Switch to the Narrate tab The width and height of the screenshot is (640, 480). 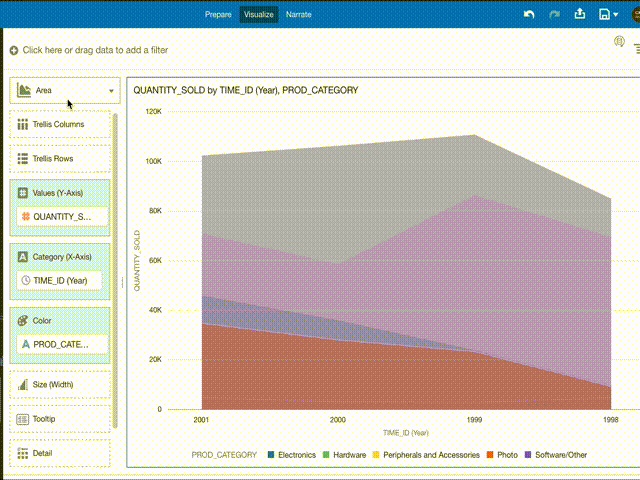coord(298,14)
